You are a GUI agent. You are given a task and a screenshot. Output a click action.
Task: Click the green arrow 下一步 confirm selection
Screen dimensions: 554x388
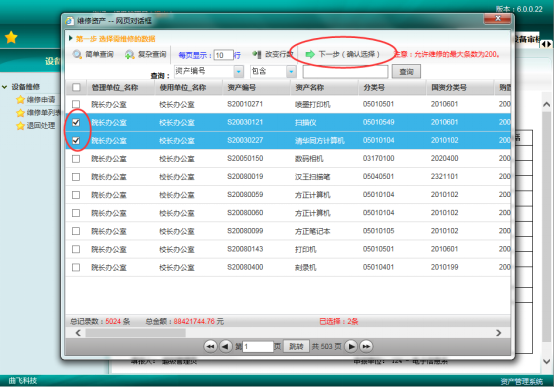[310, 54]
